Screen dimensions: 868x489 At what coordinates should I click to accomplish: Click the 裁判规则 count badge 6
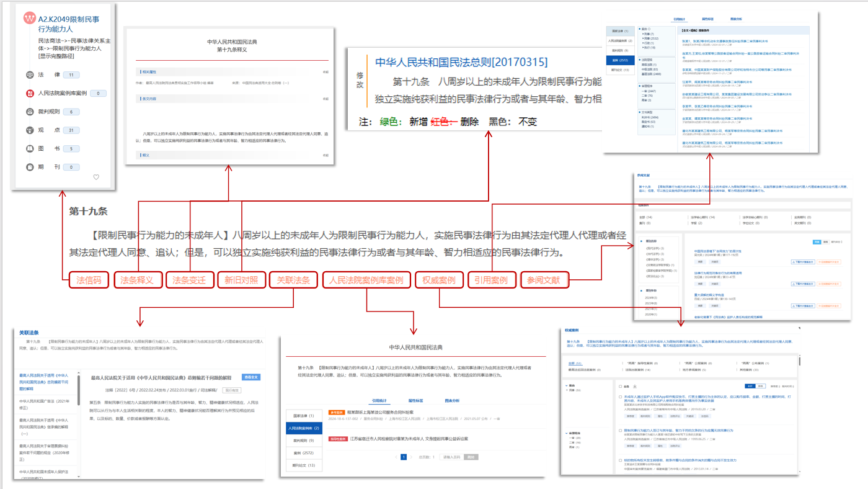coord(71,112)
